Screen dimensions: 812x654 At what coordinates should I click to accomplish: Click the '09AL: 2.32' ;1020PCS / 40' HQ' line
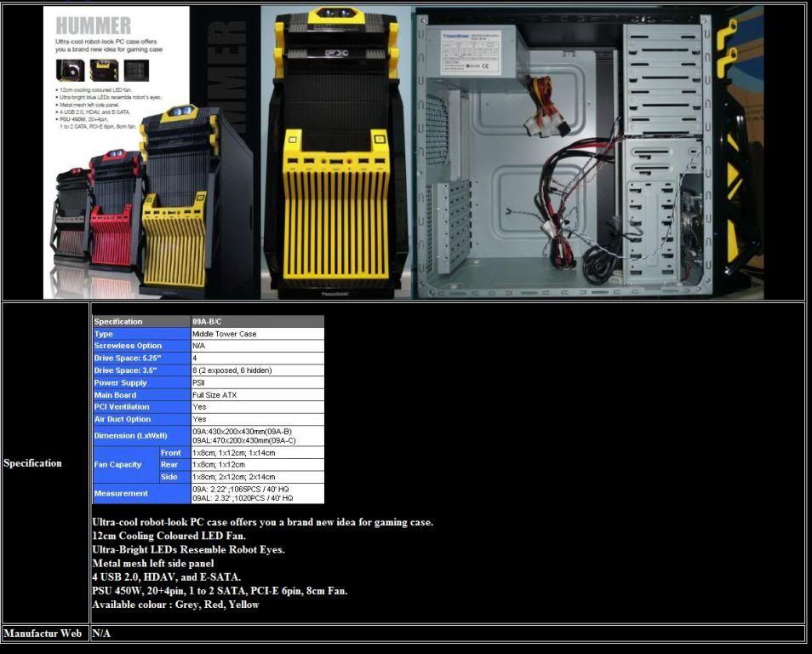pos(243,498)
